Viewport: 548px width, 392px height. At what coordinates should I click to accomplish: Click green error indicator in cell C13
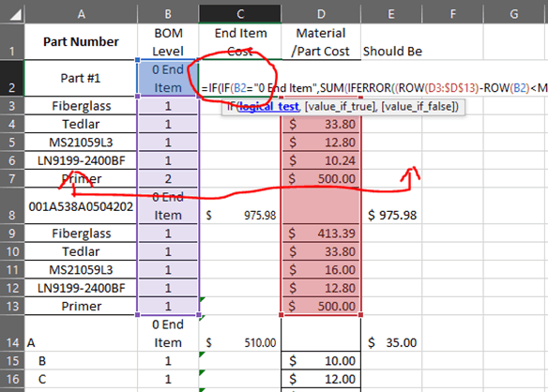coord(202,299)
